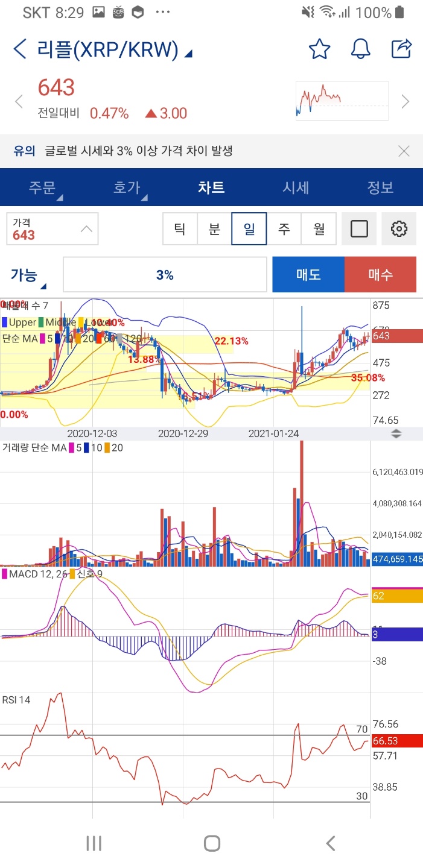Tap the 2020-12-03 date label
423x868 pixels.
pos(92,433)
